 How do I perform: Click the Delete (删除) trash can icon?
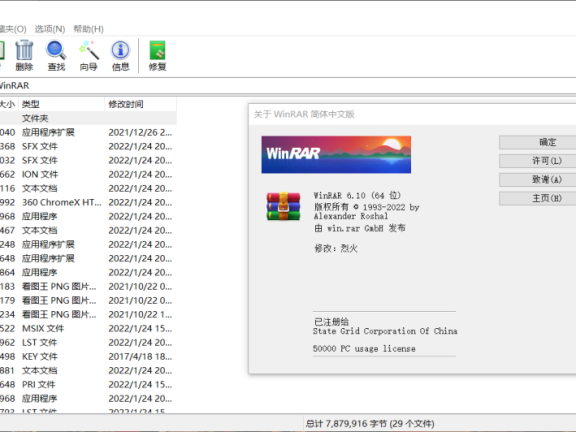(24, 55)
